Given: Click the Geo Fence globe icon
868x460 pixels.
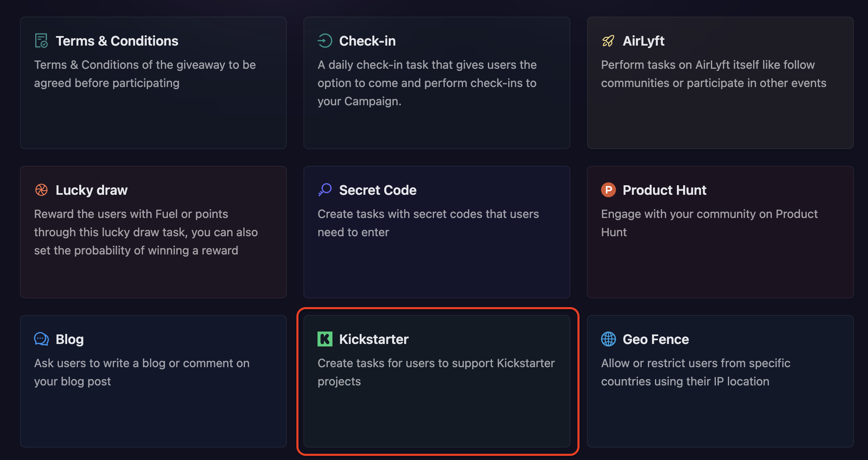Looking at the screenshot, I should [x=609, y=339].
